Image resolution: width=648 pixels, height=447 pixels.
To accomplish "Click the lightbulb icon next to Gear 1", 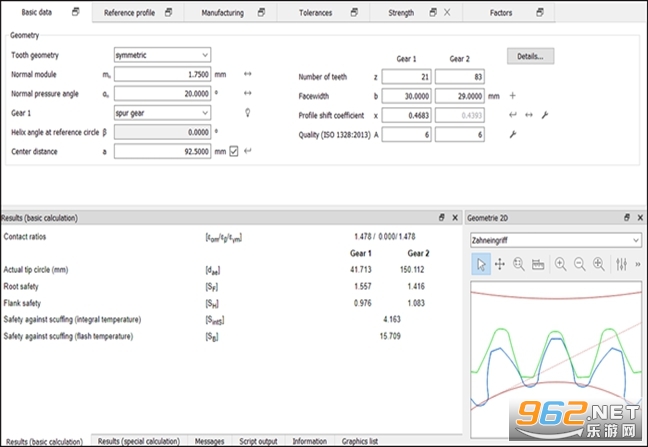I will pyautogui.click(x=248, y=112).
